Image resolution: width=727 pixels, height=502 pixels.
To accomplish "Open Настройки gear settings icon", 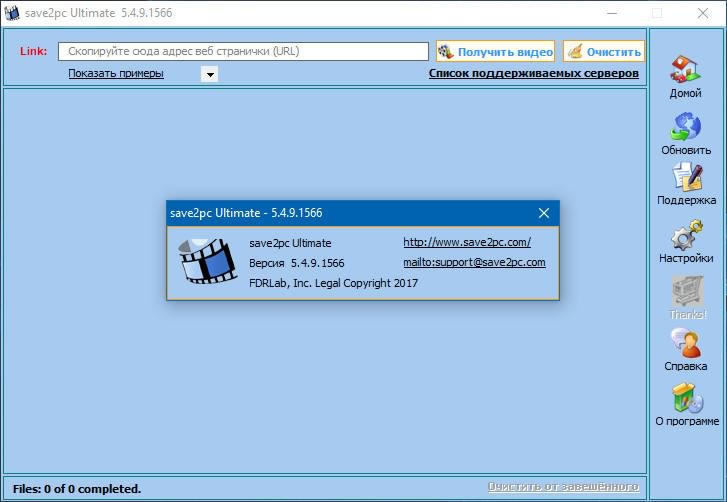I will click(686, 235).
